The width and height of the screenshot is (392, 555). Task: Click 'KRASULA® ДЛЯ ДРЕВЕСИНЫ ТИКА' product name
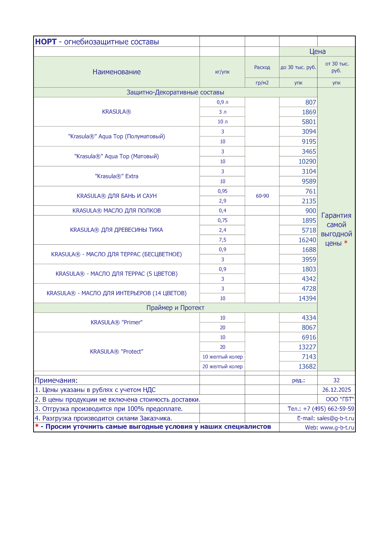coord(117,230)
